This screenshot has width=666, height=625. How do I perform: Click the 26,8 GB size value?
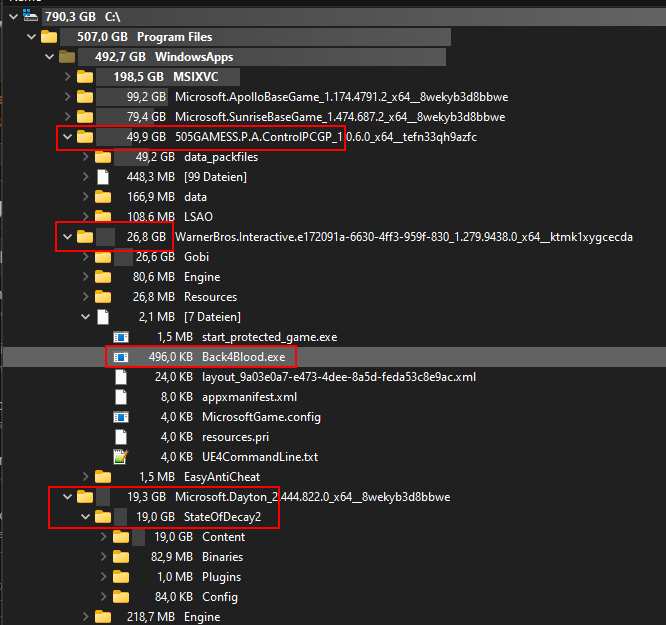[x=146, y=237]
